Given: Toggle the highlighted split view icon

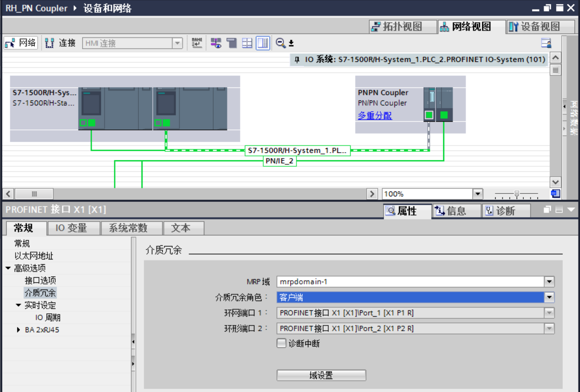Looking at the screenshot, I should point(263,43).
